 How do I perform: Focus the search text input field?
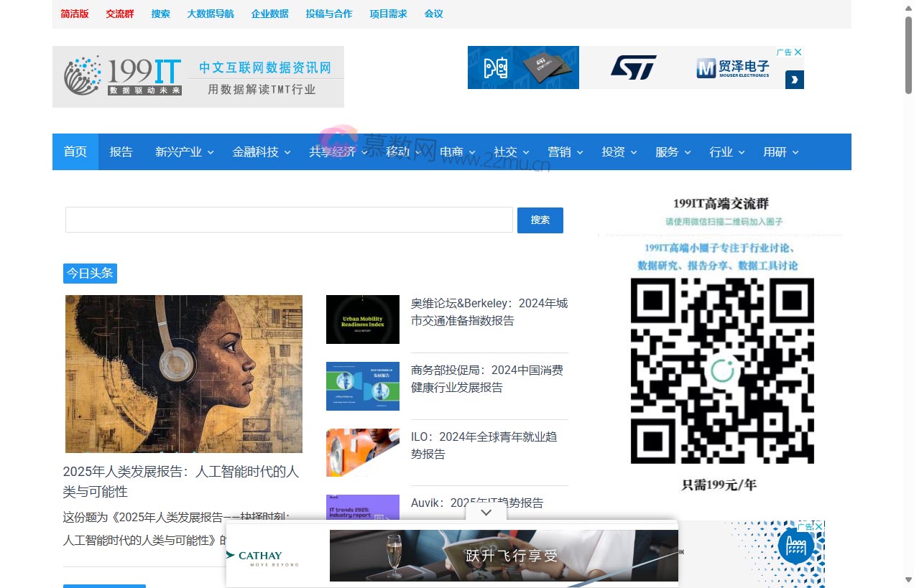(289, 220)
